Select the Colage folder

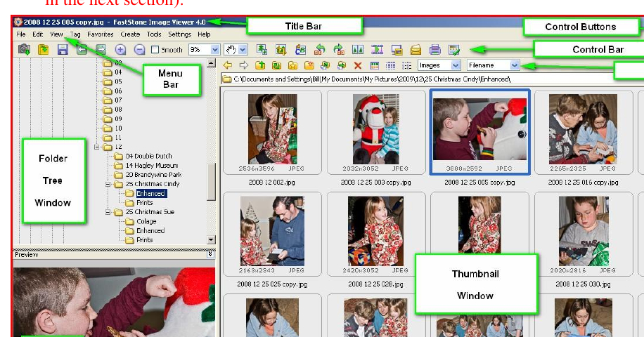click(x=146, y=221)
